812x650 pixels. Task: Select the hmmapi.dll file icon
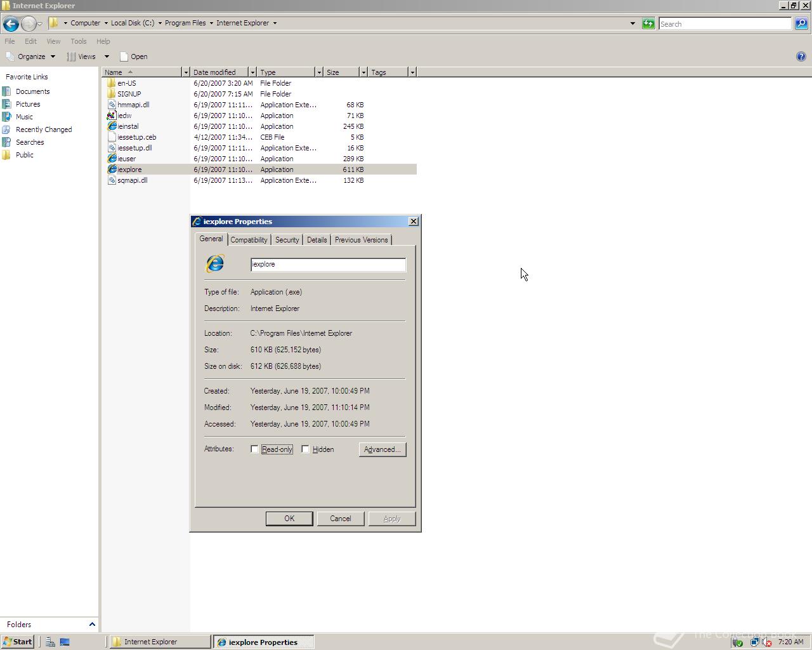coord(112,105)
